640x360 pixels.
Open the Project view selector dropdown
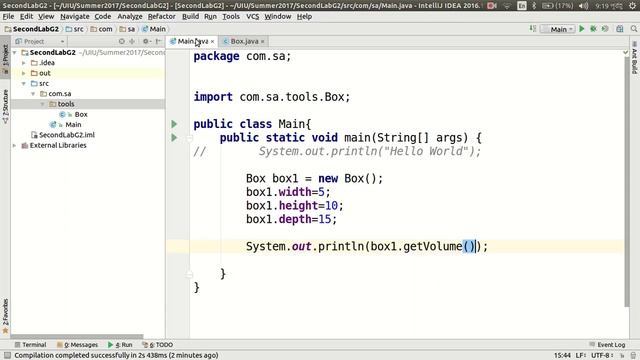click(x=40, y=41)
